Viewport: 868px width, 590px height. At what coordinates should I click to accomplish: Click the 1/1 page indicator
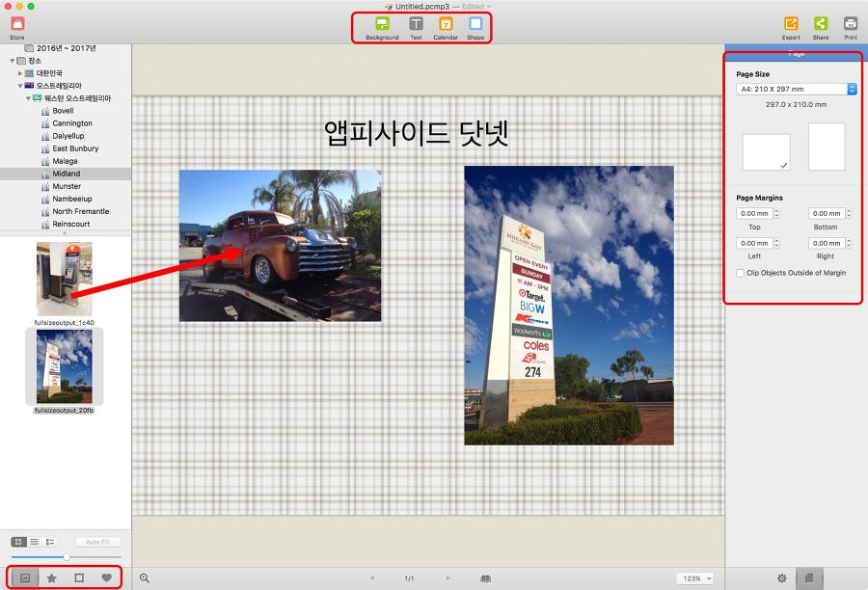[409, 578]
